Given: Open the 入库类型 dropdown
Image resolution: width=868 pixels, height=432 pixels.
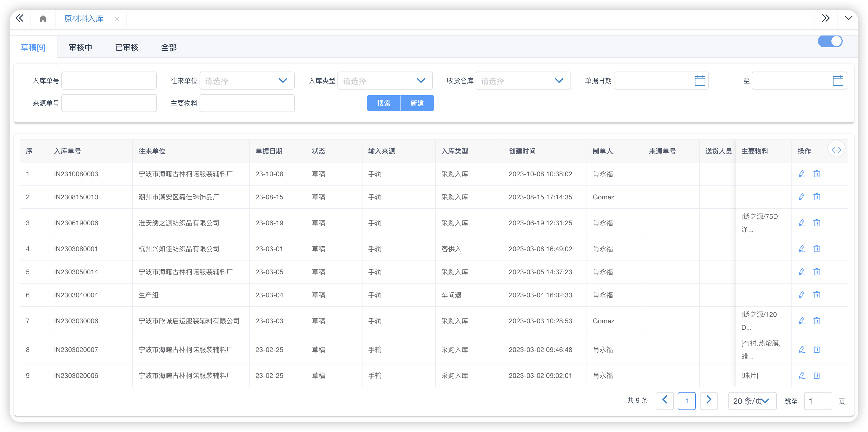Looking at the screenshot, I should point(385,81).
